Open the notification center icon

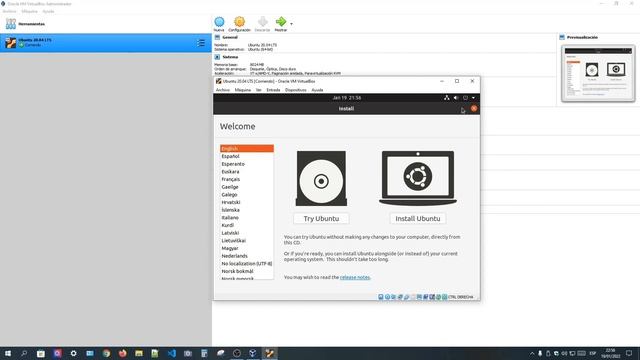[x=629, y=353]
